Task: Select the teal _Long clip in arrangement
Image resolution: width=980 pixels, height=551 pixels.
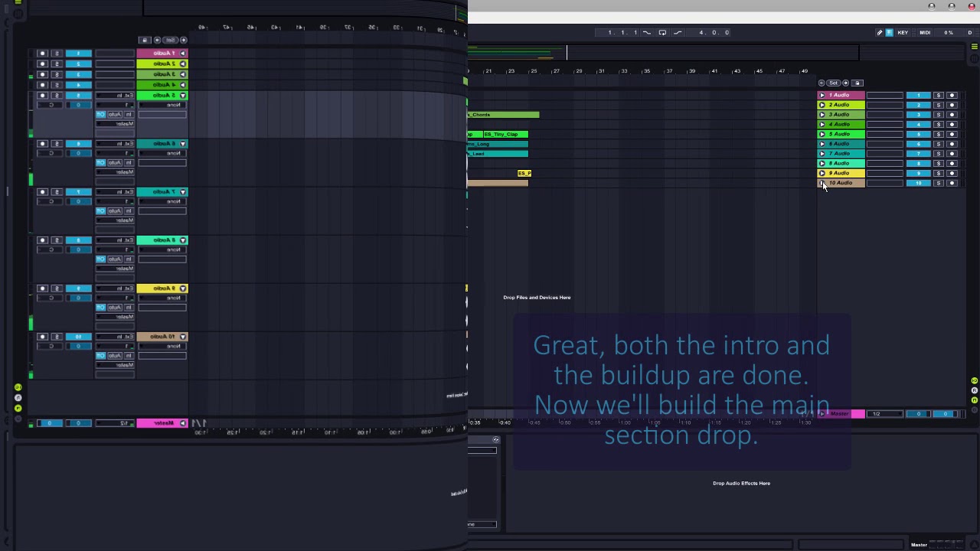Action: [x=498, y=144]
